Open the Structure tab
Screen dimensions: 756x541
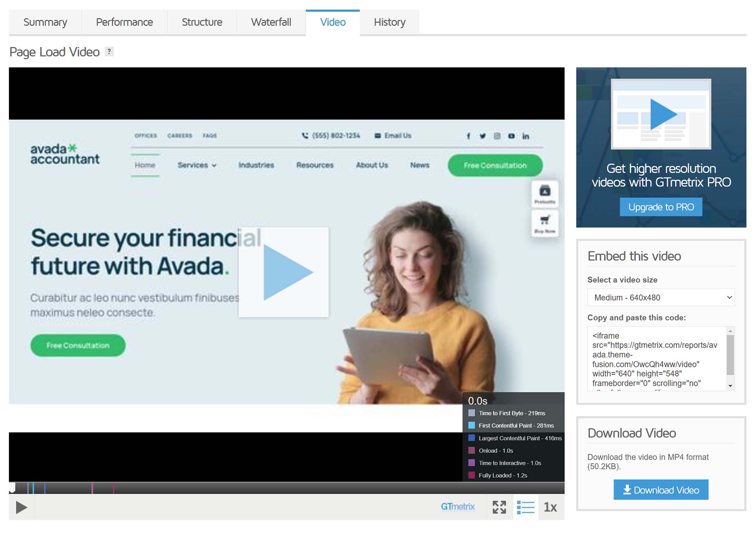(x=202, y=22)
